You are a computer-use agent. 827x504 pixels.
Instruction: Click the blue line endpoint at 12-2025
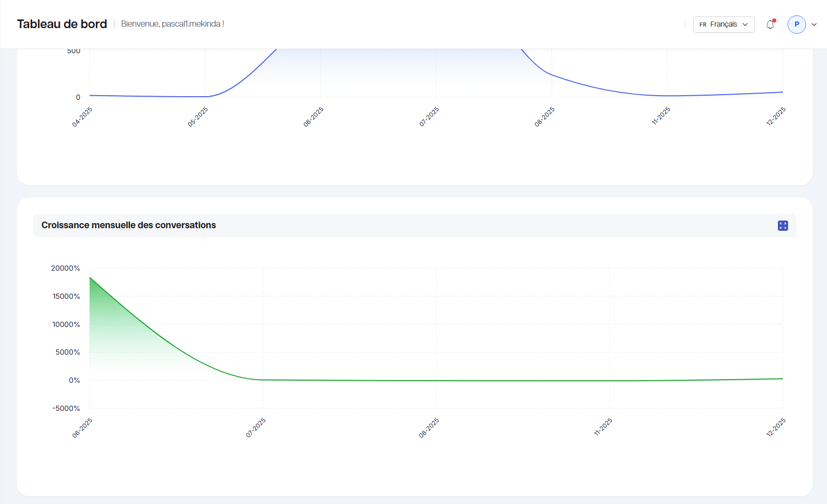pyautogui.click(x=782, y=92)
